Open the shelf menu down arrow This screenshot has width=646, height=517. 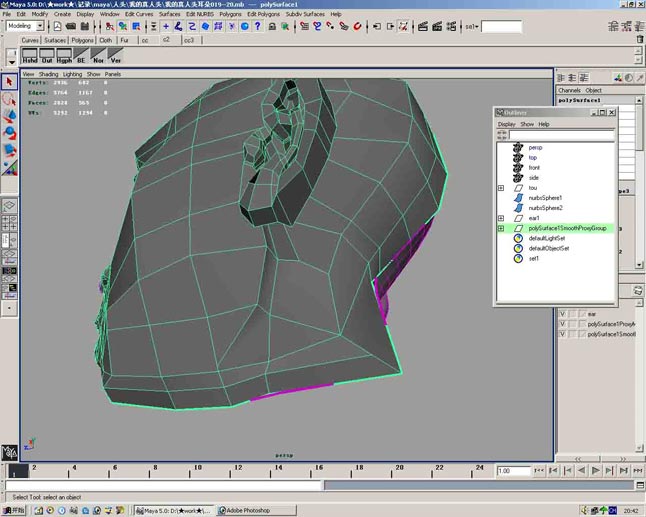click(12, 62)
